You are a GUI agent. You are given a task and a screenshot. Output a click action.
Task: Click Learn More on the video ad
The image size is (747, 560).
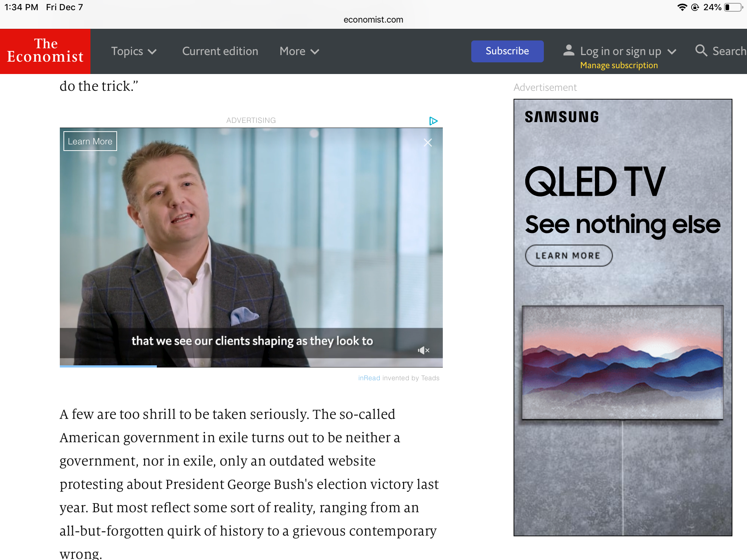[90, 141]
